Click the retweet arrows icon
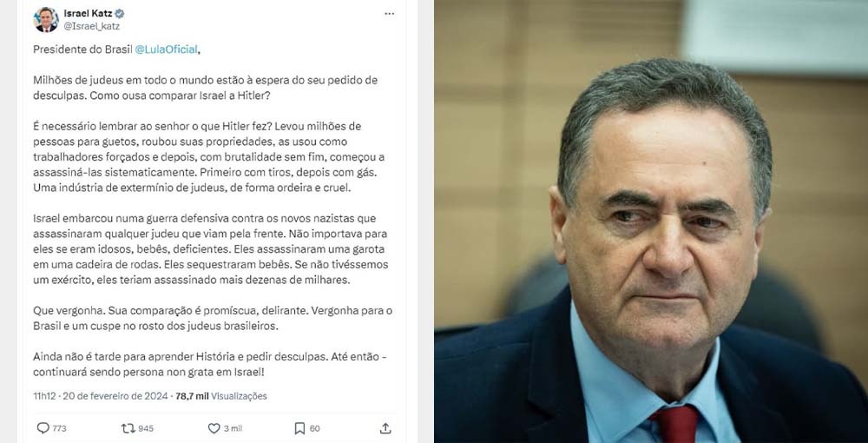The image size is (868, 443). 128,428
